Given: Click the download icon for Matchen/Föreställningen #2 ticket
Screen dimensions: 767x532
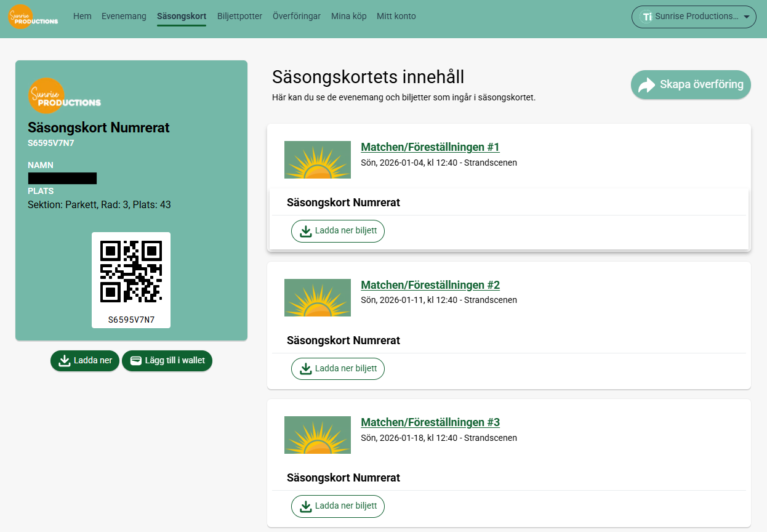Looking at the screenshot, I should [x=306, y=368].
